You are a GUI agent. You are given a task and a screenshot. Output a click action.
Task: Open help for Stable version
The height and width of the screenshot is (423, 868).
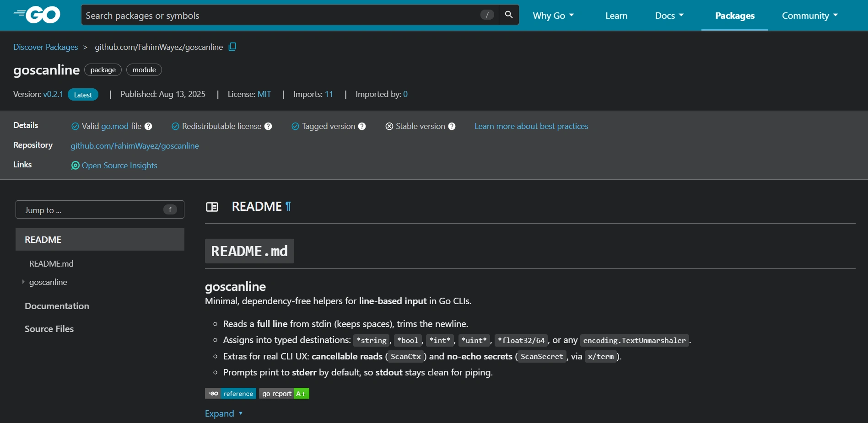[452, 126]
